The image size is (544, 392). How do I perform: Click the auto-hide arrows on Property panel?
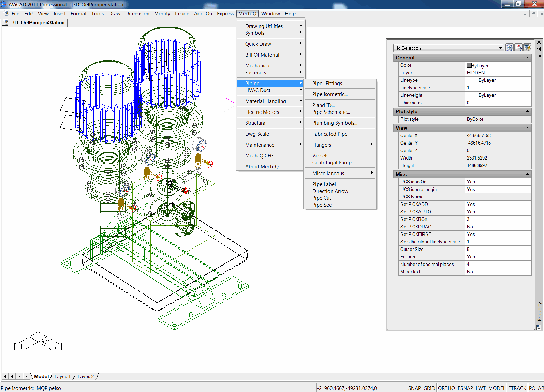[539, 49]
